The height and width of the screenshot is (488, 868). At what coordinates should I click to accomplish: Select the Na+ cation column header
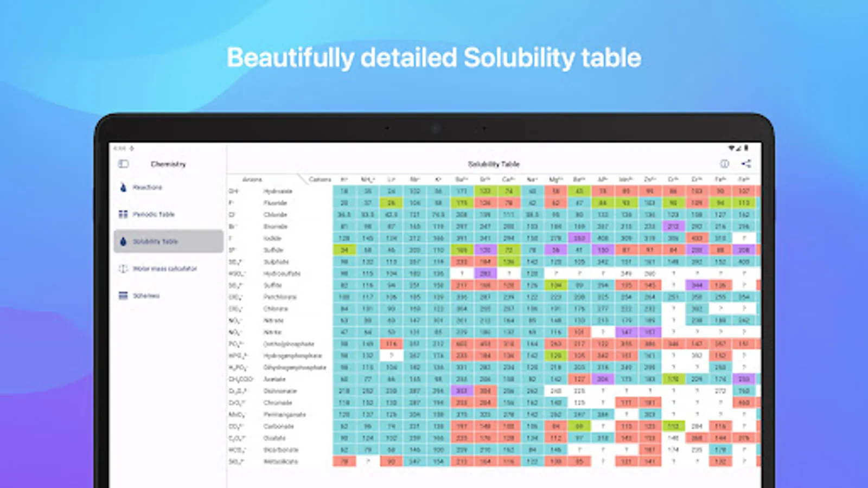(x=532, y=179)
